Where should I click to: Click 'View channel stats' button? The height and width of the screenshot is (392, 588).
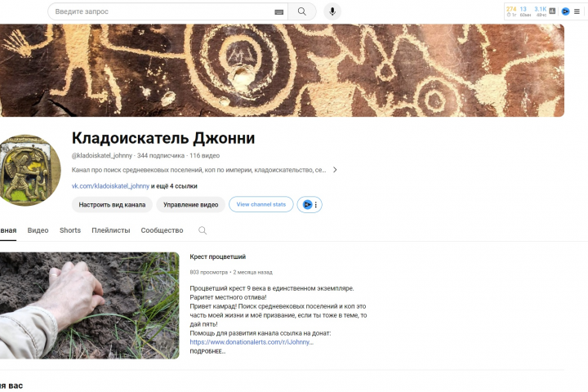[261, 204]
